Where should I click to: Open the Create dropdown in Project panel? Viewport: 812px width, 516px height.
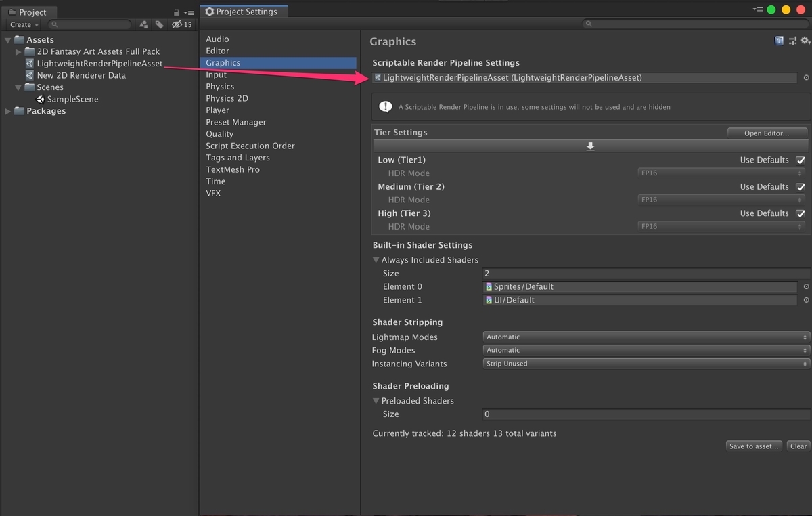click(24, 24)
